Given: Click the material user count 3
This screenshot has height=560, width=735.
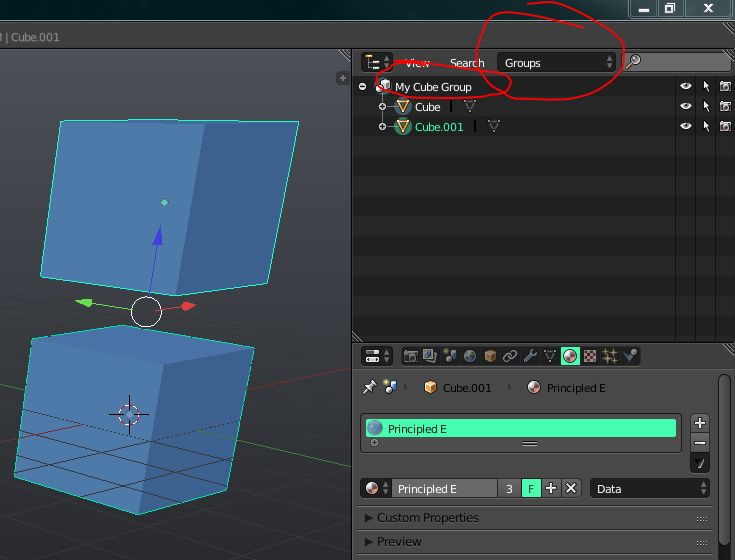Looking at the screenshot, I should 509,489.
